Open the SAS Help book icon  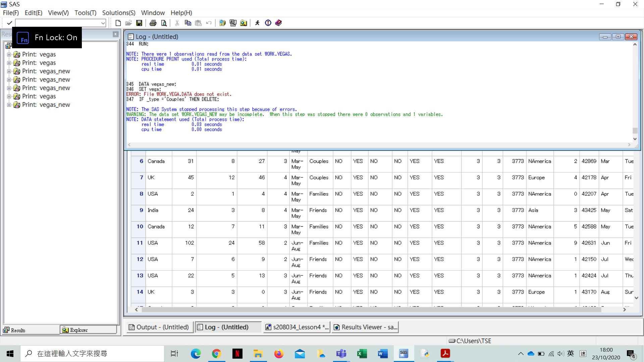[x=278, y=23]
